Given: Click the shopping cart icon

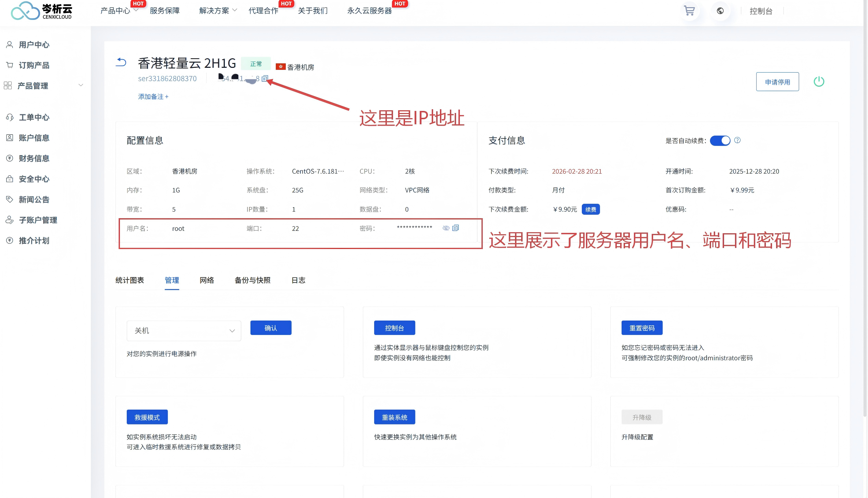Looking at the screenshot, I should click(689, 11).
